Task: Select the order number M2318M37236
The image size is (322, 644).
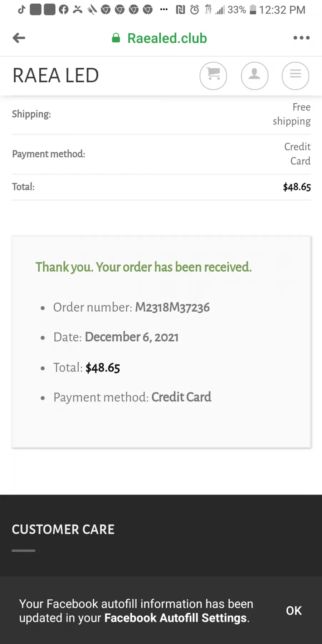Action: click(x=172, y=307)
